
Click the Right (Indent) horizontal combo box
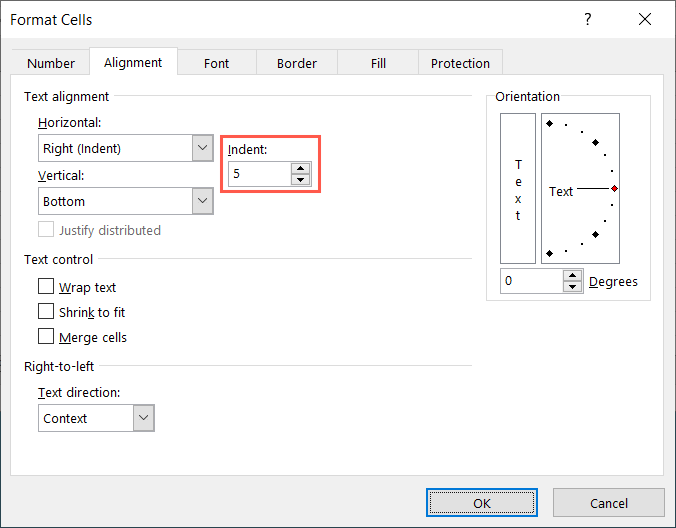coord(125,148)
